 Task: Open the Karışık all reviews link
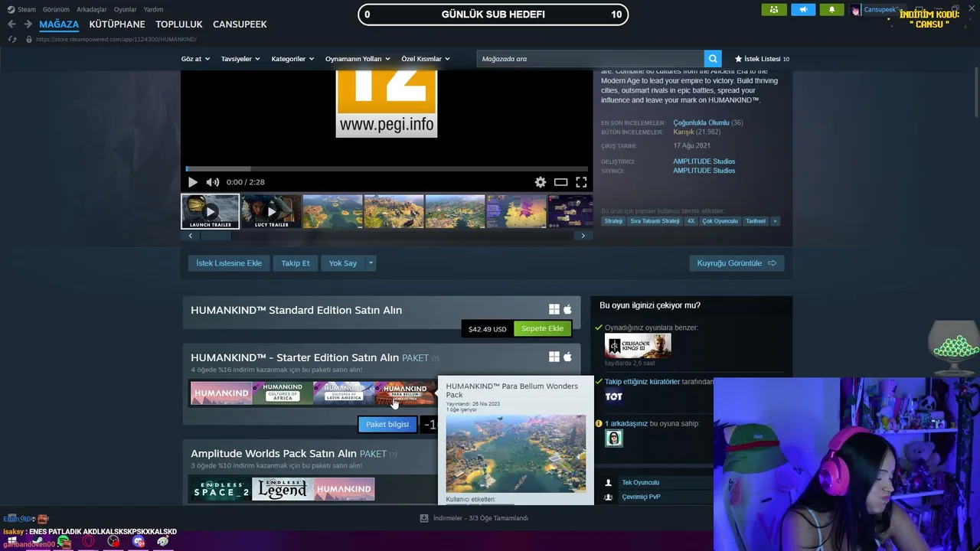684,132
